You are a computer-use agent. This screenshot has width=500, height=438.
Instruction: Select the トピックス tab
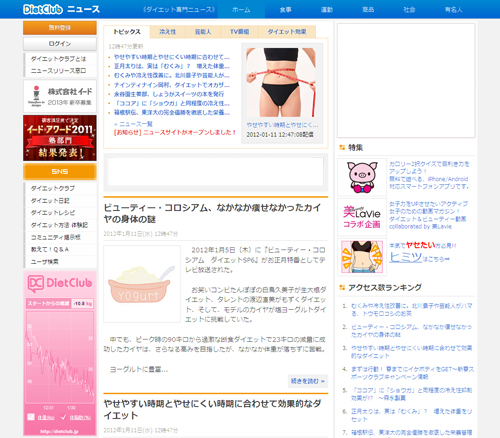click(x=127, y=32)
